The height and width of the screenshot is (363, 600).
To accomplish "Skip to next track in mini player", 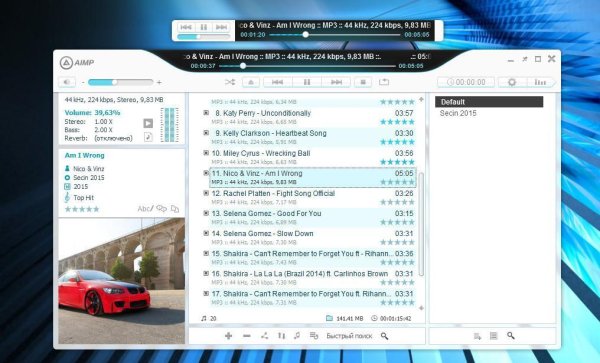I will [x=221, y=27].
